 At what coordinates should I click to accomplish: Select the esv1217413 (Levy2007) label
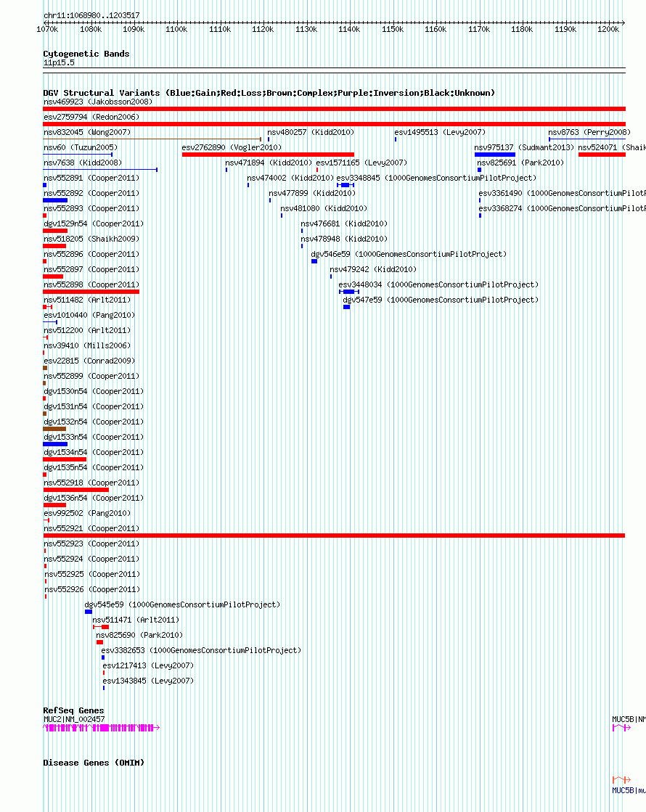click(x=148, y=666)
